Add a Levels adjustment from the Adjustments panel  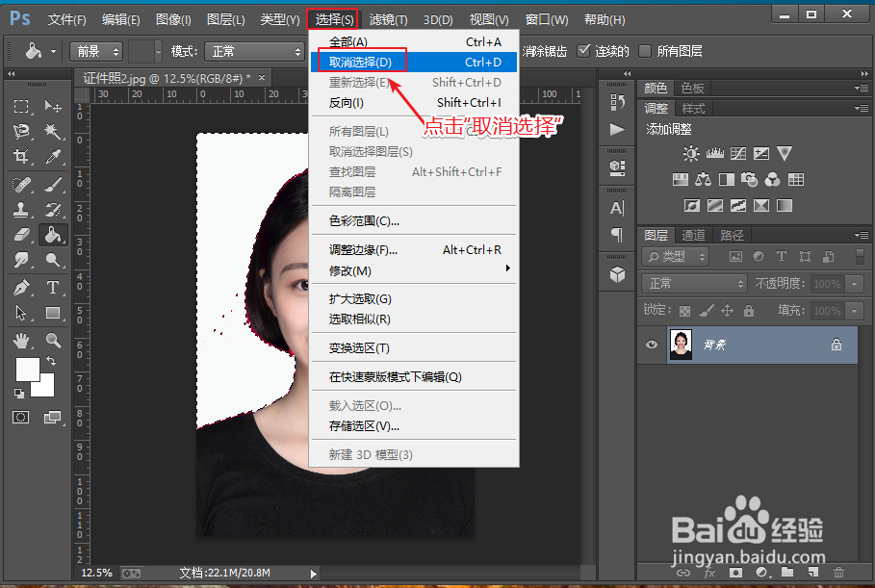coord(715,153)
